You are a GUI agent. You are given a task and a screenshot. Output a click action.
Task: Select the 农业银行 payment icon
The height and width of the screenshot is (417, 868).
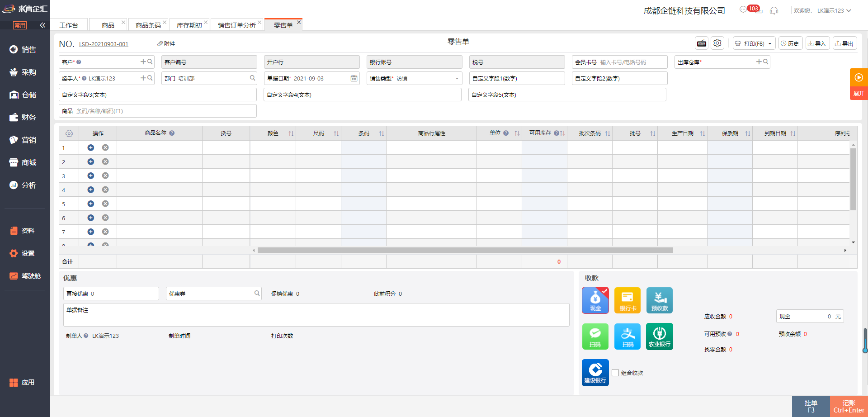click(x=659, y=336)
